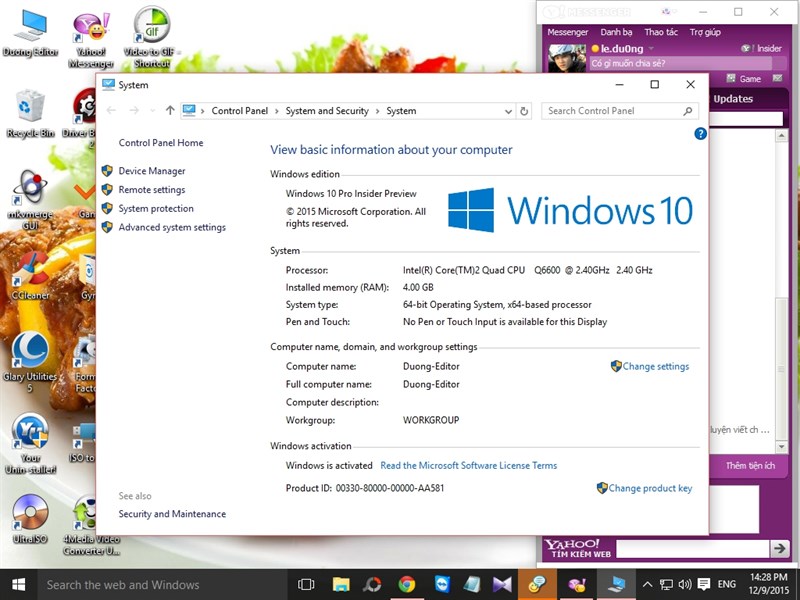
Task: Open Glary Utilities 5 desktop icon
Action: point(30,362)
